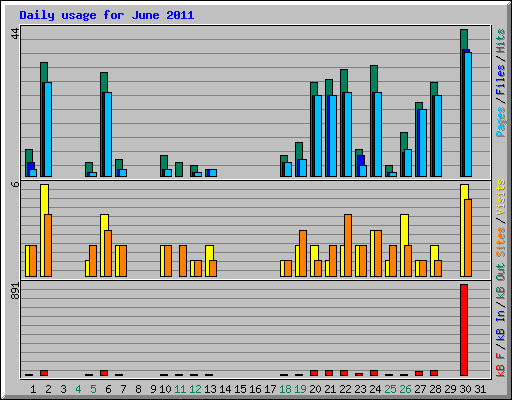Click the 'kB F' legend label
The width and height of the screenshot is (512, 400).
[x=500, y=364]
